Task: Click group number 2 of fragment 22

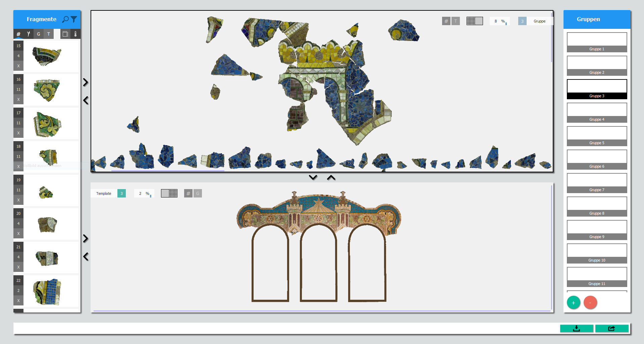Action: tap(18, 291)
